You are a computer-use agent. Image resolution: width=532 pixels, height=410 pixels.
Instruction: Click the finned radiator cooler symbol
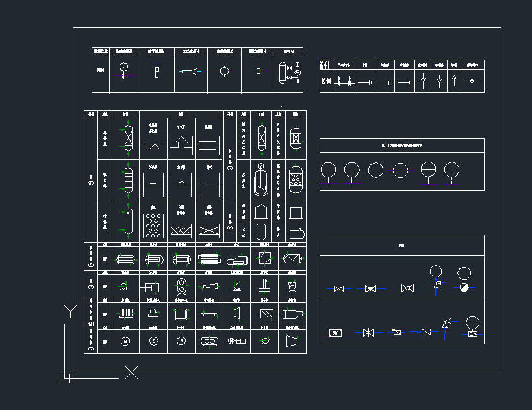pyautogui.click(x=125, y=313)
